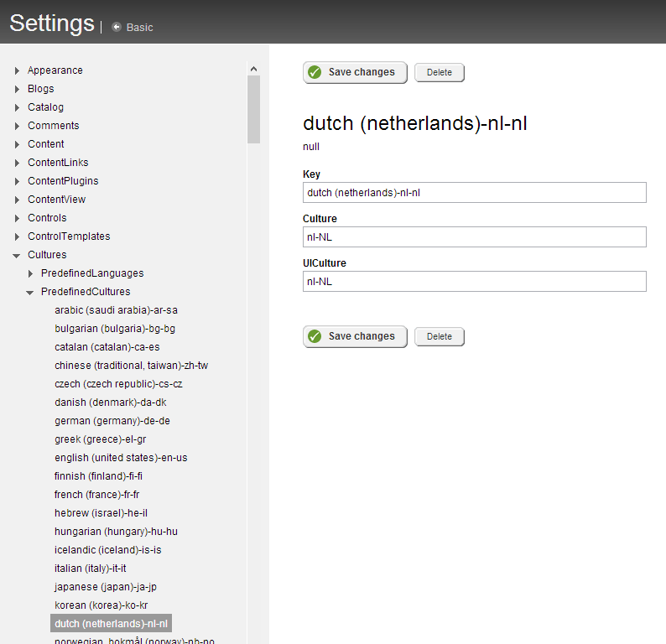This screenshot has width=666, height=644.
Task: Click the scroll-up arrow in sidebar
Action: [x=253, y=69]
